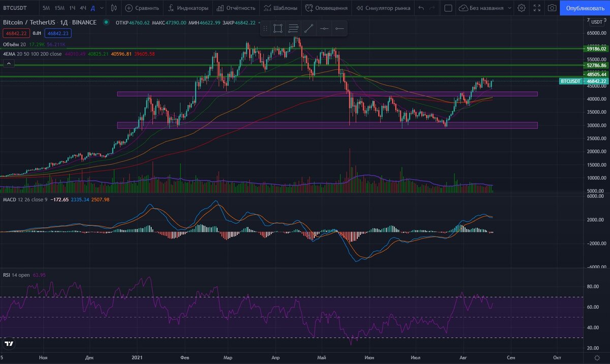Click the TradingView logo in chart corner
The width and height of the screenshot is (610, 364).
(x=9, y=344)
